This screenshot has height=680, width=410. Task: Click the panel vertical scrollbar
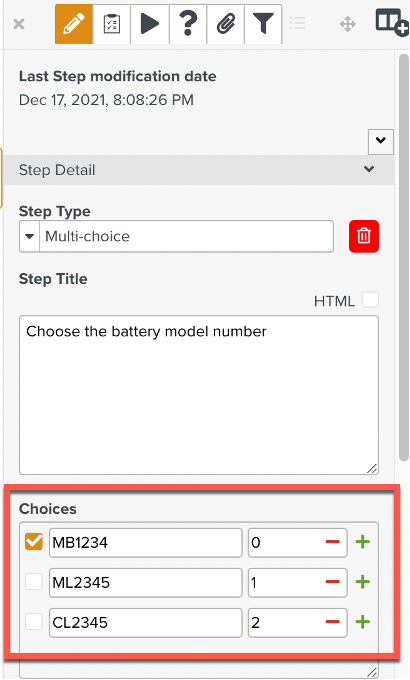tap(403, 258)
